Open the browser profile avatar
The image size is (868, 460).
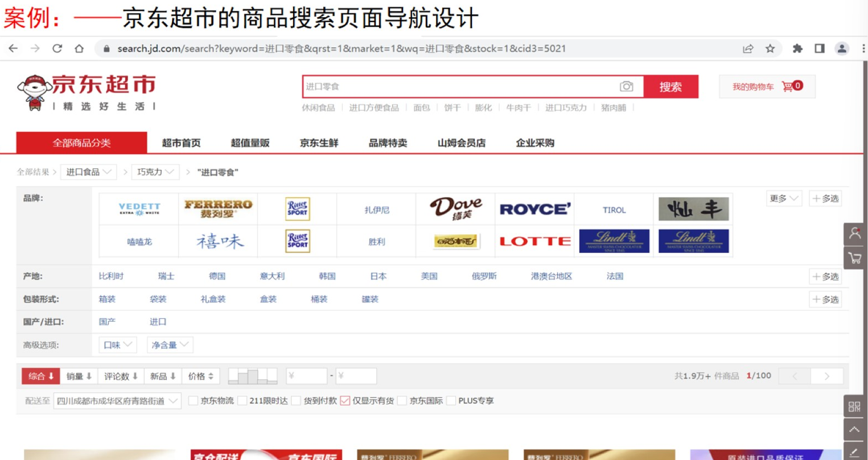(842, 49)
